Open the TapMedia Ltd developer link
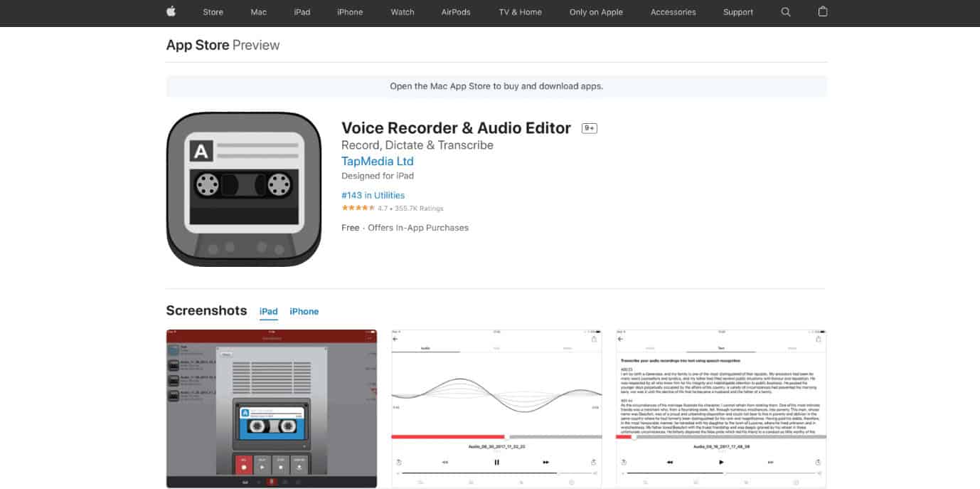Viewport: 980px width, 489px height. 378,161
